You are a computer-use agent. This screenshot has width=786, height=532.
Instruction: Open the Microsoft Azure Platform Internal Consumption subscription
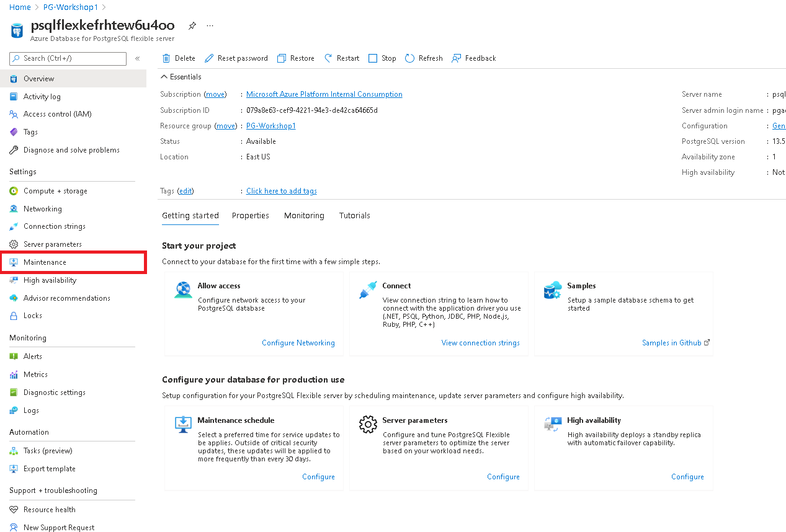(324, 94)
